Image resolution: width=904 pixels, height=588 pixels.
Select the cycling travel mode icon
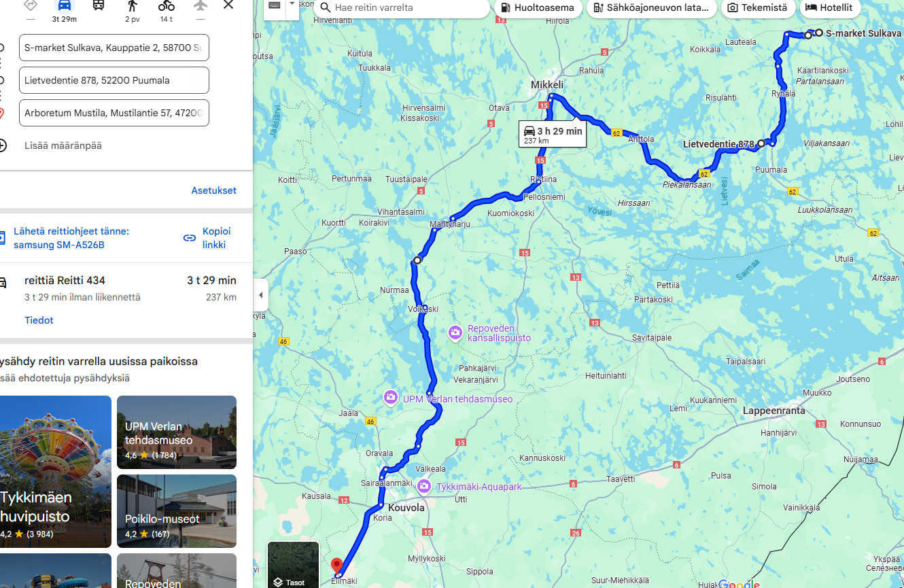point(166,6)
